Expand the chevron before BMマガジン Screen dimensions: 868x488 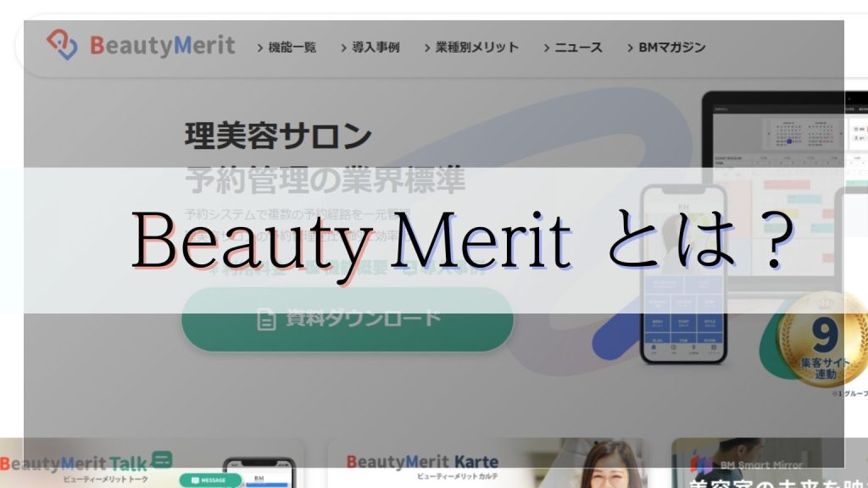tap(630, 48)
